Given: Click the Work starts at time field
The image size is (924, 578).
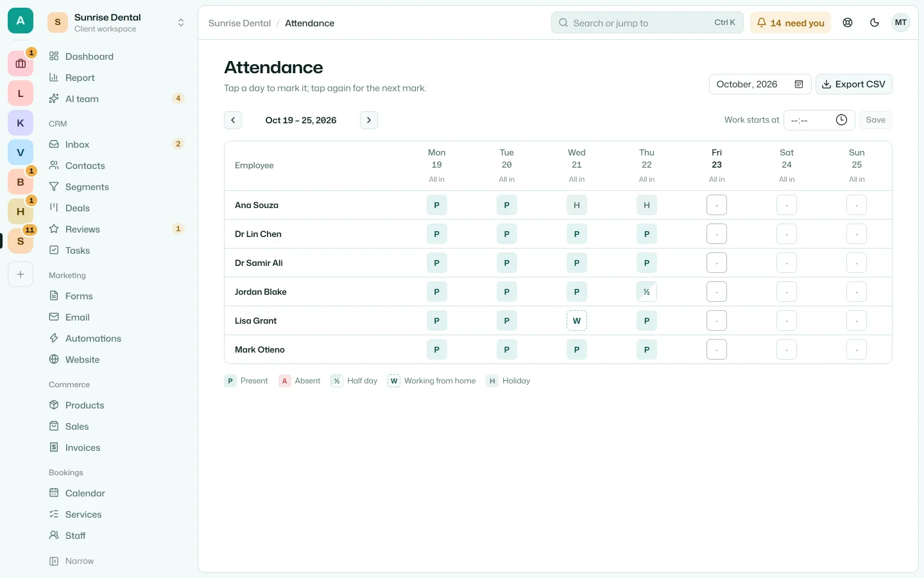Looking at the screenshot, I should [x=819, y=120].
